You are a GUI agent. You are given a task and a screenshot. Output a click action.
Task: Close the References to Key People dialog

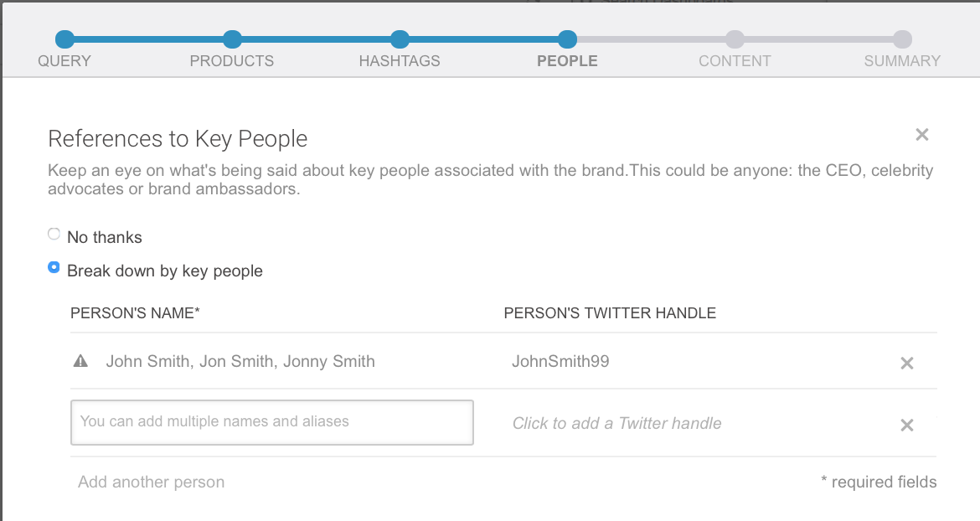click(921, 134)
